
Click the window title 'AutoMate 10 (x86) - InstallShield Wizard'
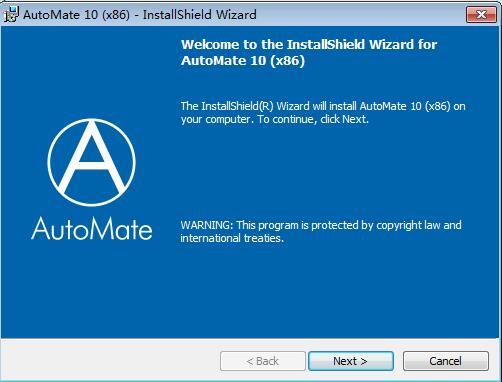(140, 15)
